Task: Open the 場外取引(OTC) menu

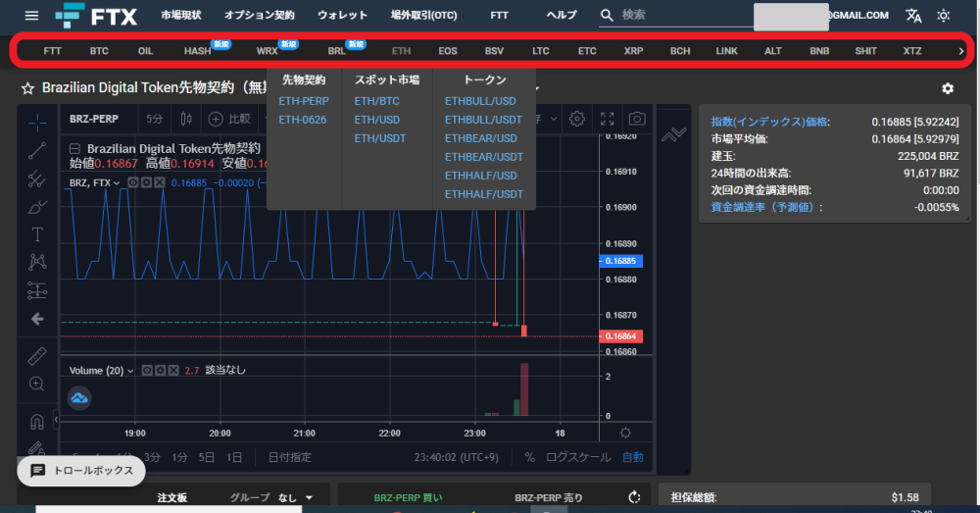Action: pos(423,15)
